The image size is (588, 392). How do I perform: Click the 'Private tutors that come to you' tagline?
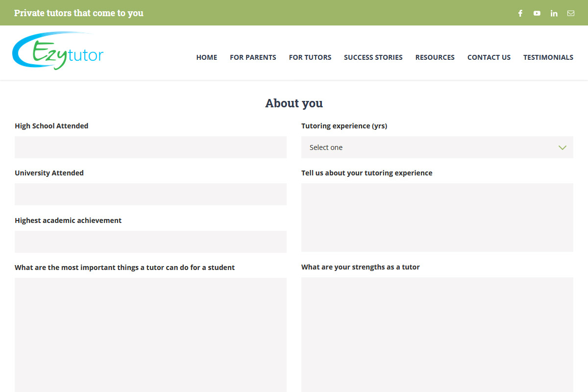pyautogui.click(x=79, y=13)
